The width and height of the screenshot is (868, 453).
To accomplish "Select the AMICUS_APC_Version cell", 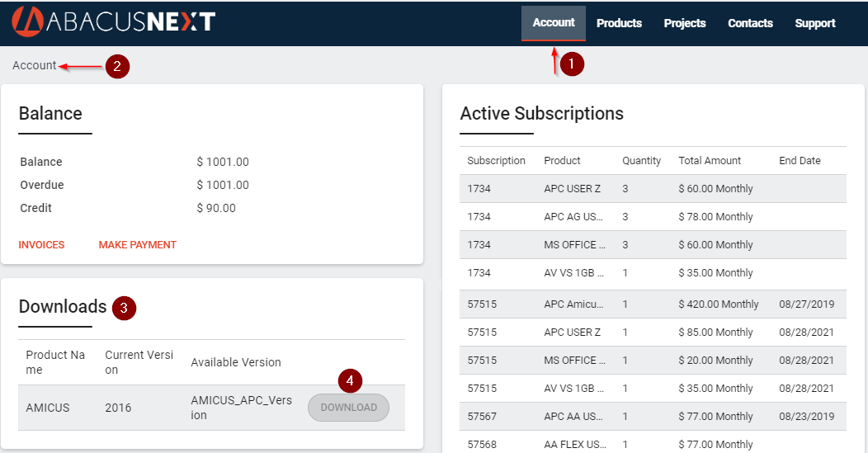I will pos(242,408).
